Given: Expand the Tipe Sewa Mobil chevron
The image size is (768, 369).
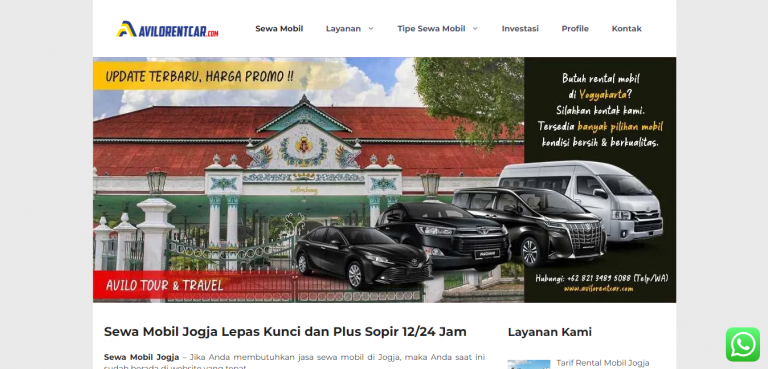Looking at the screenshot, I should pos(475,28).
